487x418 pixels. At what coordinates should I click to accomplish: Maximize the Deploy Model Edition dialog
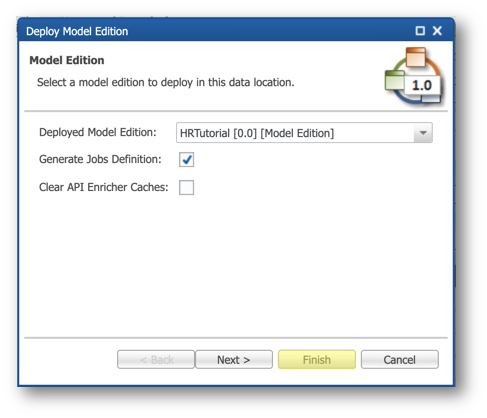(420, 31)
